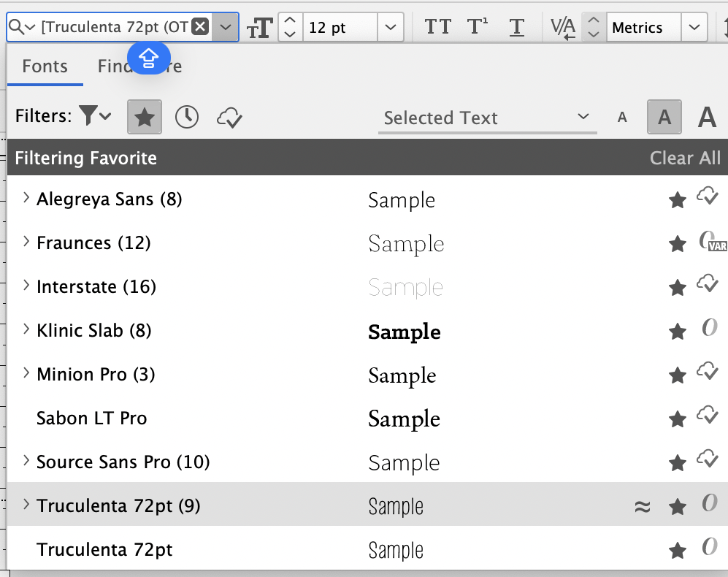728x577 pixels.
Task: Select Fraunces (12) font name
Action: click(x=93, y=243)
